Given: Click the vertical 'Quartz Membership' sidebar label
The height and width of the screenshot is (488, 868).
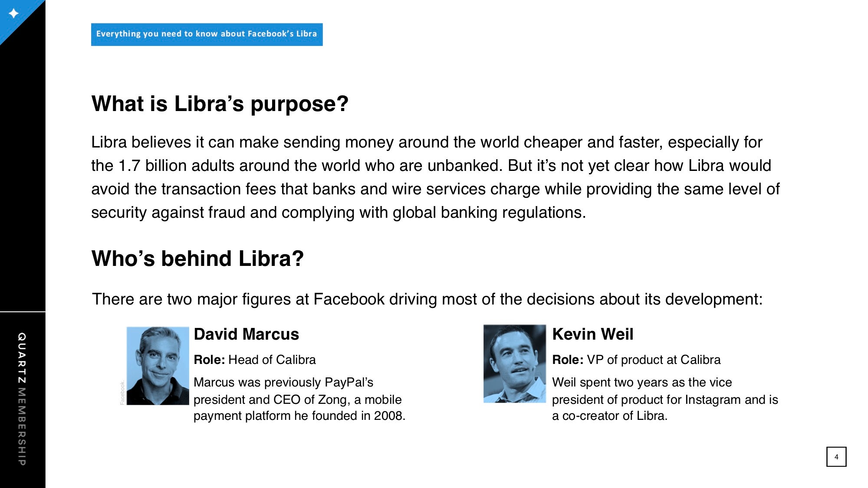Looking at the screenshot, I should pyautogui.click(x=22, y=399).
